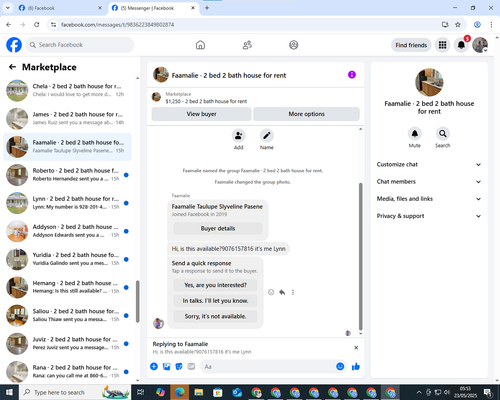Open the notifications bell icon
Viewport: 500px width, 400px height.
point(461,45)
